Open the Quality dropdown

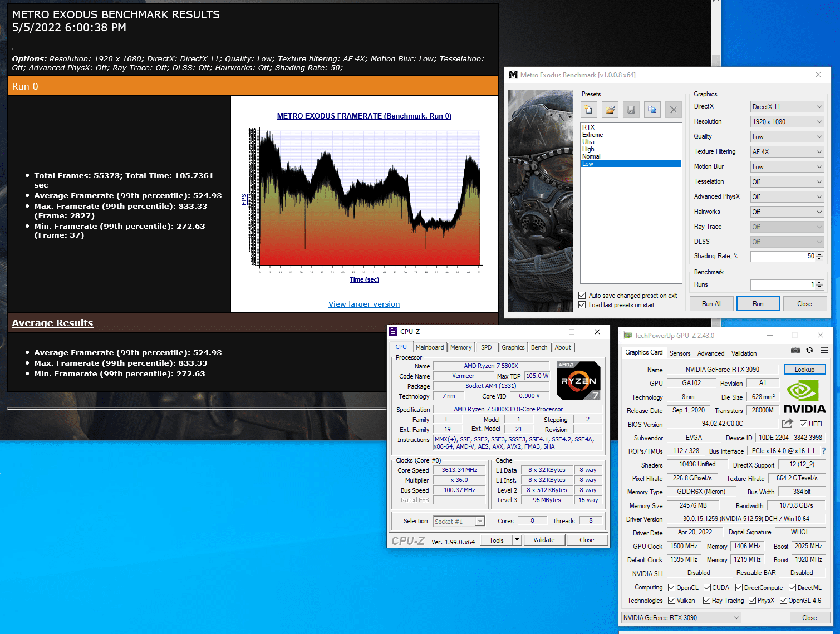787,137
